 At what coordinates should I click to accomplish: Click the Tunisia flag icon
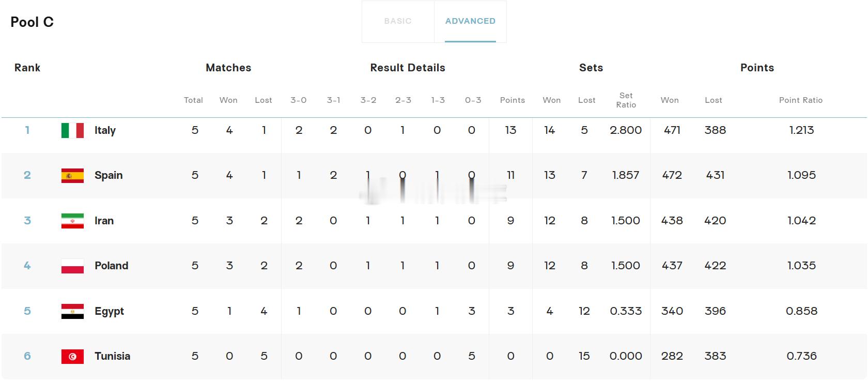72,357
